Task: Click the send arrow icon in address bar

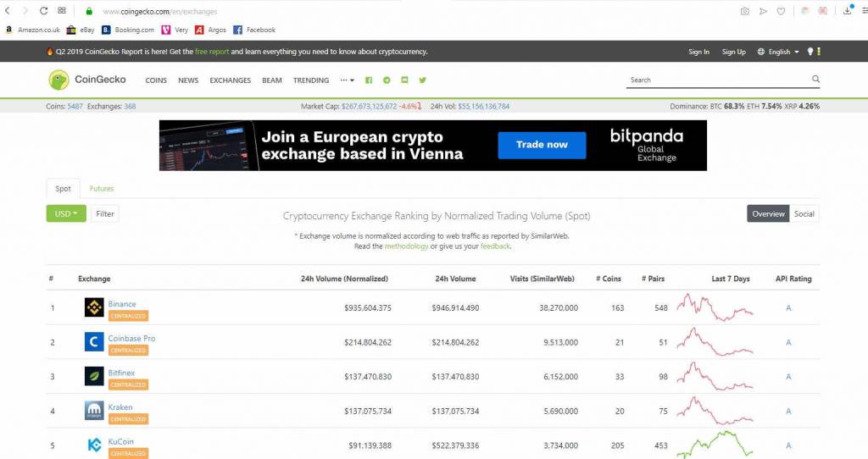Action: [x=763, y=11]
